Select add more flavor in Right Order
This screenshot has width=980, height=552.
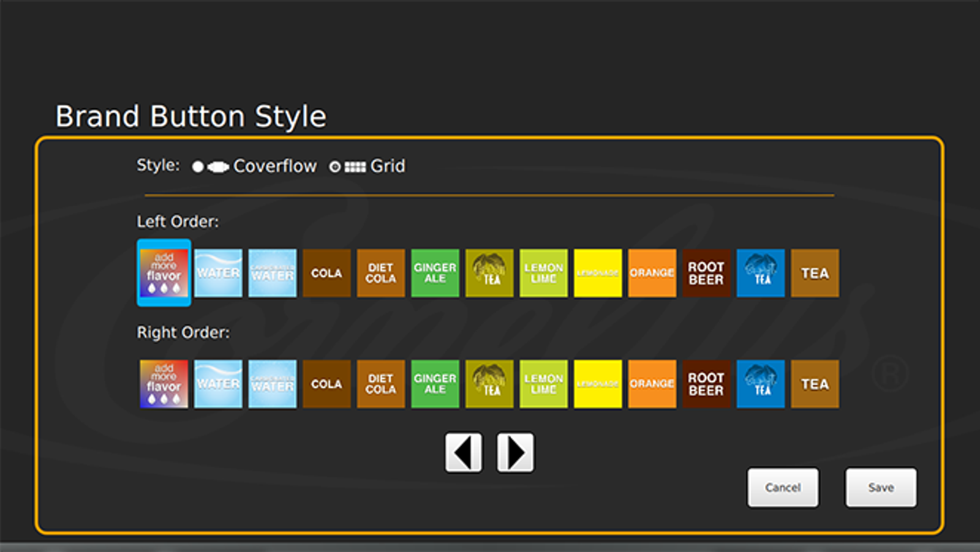coord(164,384)
